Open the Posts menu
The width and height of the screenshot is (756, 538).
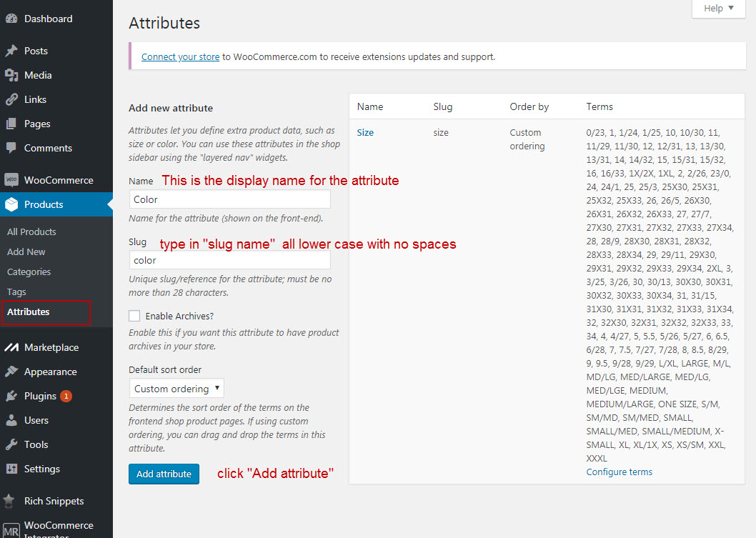coord(36,51)
